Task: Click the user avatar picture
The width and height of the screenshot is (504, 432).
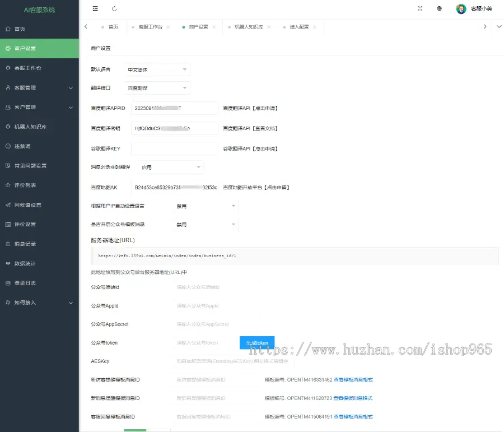Action: point(461,9)
